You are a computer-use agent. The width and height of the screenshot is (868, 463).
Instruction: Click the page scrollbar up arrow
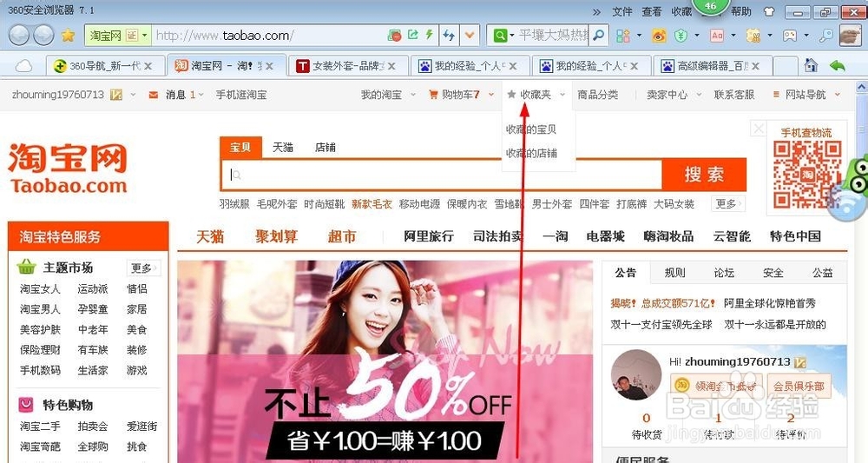(861, 88)
